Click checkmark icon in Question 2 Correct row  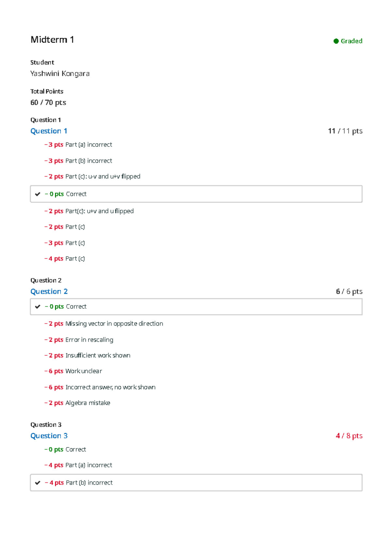(38, 307)
